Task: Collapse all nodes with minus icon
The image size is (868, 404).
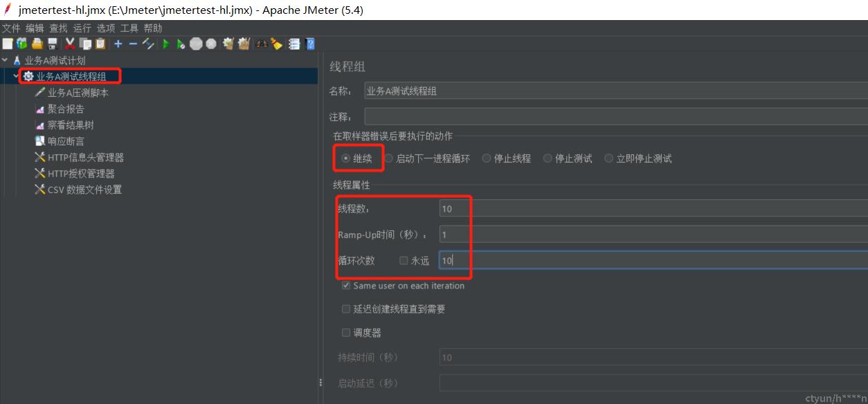Action: (x=133, y=44)
